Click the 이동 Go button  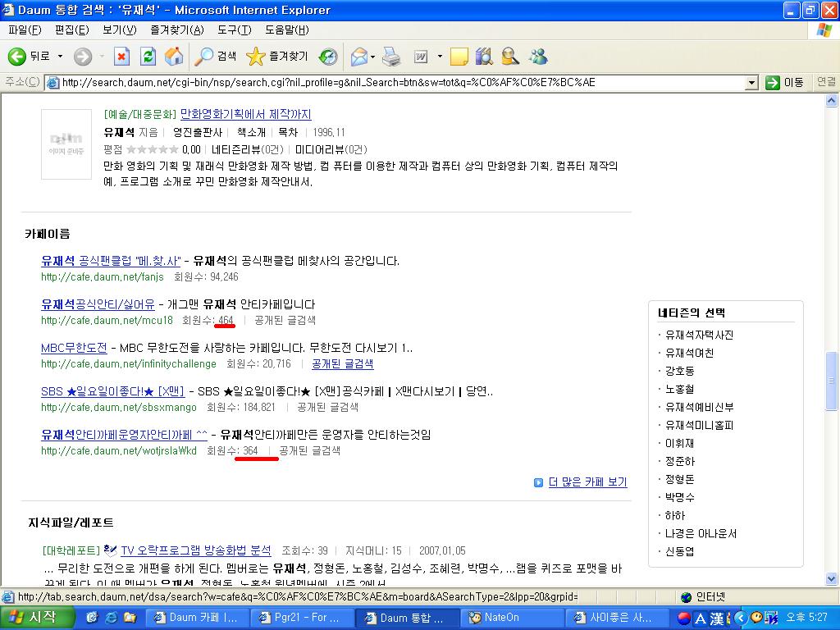[x=785, y=83]
